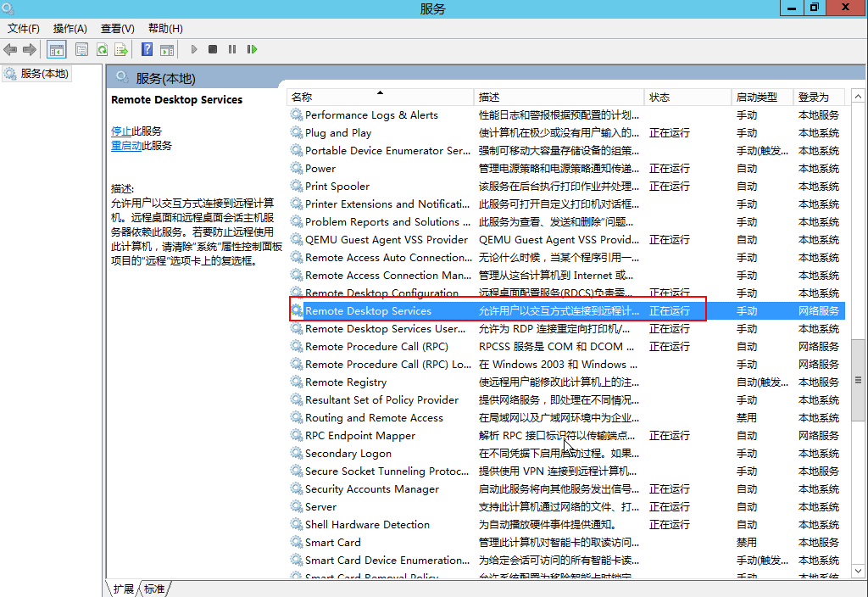The image size is (868, 597).
Task: Click the gear icon next to Print Spooler
Action: coord(297,186)
